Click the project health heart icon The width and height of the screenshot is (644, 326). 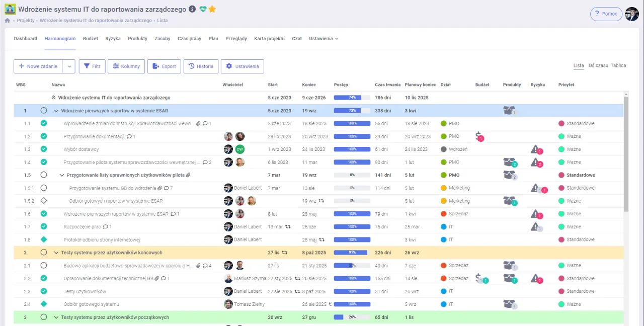coord(203,9)
